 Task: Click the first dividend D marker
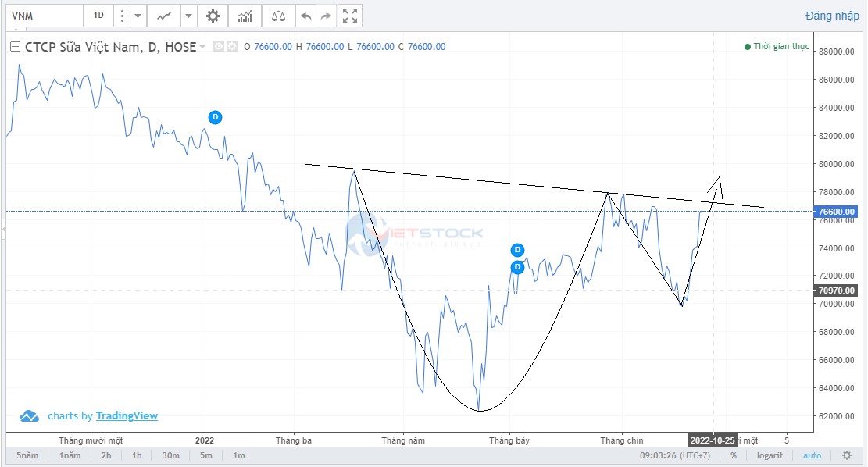tap(216, 117)
